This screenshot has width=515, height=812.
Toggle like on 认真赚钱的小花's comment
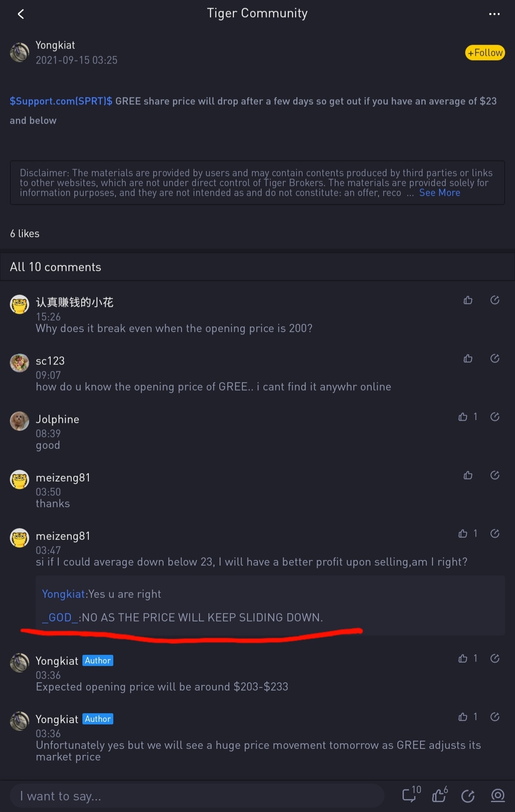(x=468, y=300)
